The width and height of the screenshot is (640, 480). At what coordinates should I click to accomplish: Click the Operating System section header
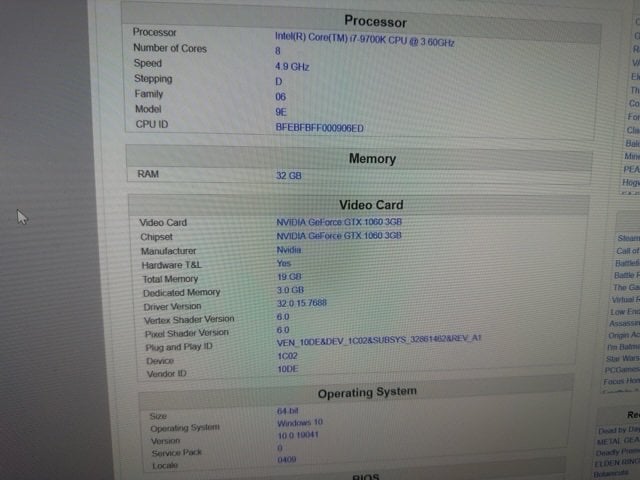tap(367, 393)
